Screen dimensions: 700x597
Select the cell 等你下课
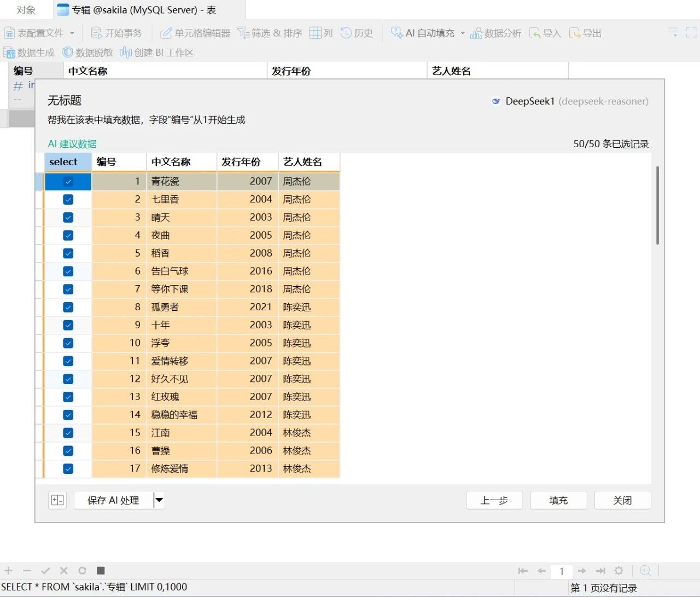(182, 289)
